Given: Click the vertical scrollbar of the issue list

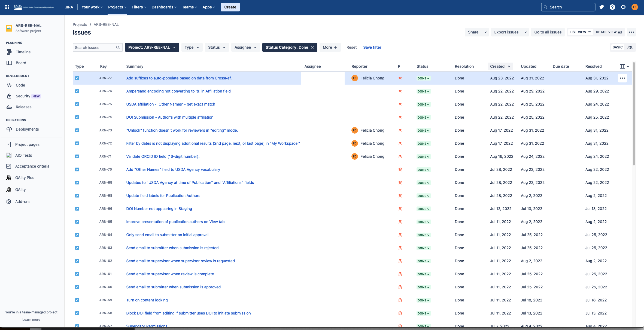Looking at the screenshot, I should tap(634, 114).
